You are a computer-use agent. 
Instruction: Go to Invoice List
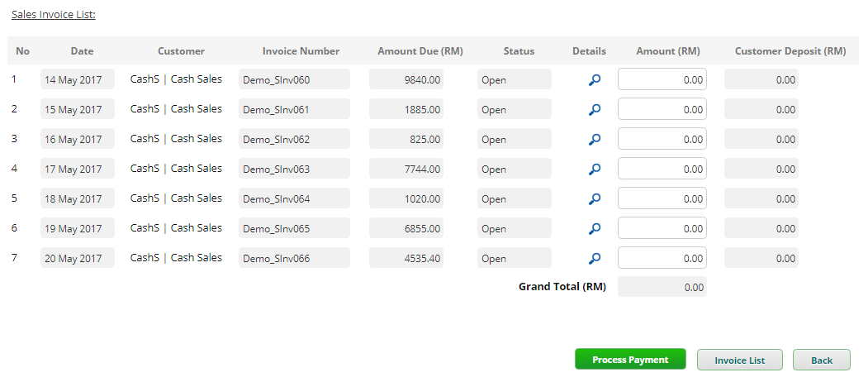tap(739, 360)
